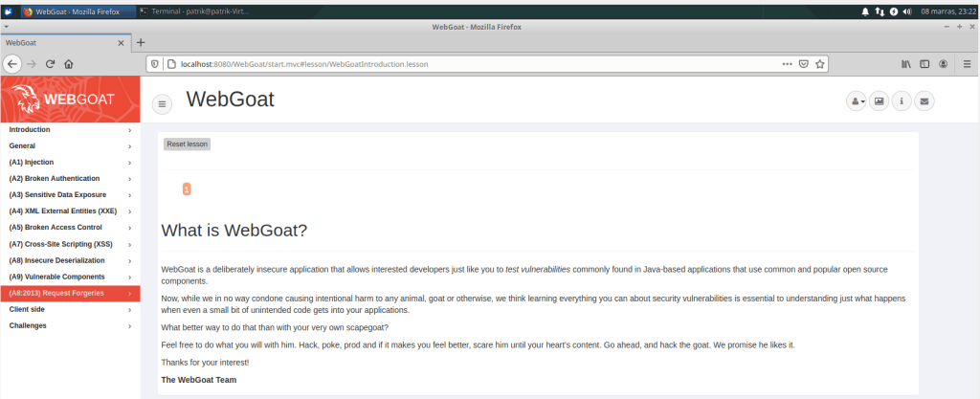
Task: Click the Firefox reload page button
Action: pyautogui.click(x=50, y=64)
